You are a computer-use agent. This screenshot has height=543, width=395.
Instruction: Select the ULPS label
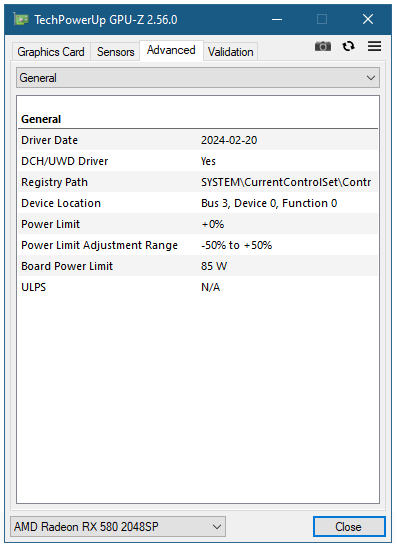coord(34,287)
